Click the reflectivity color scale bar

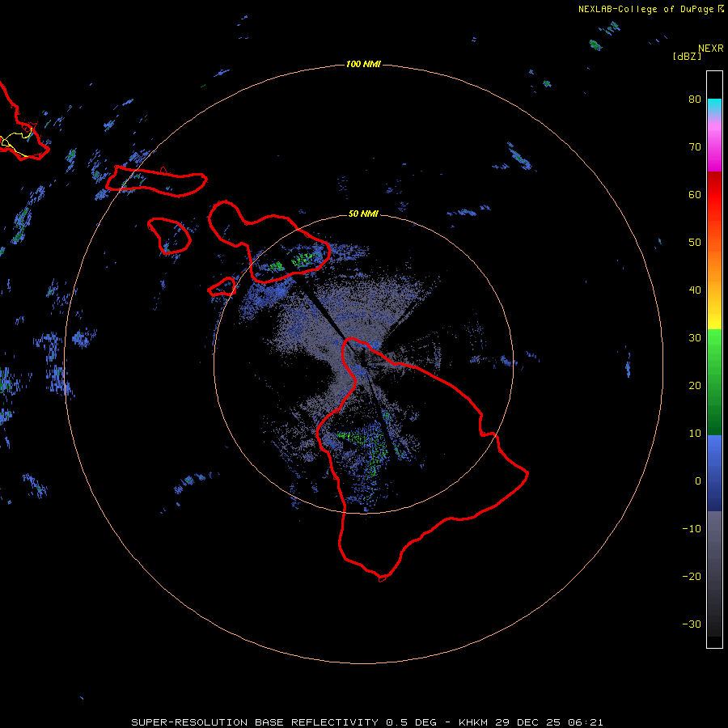[x=714, y=359]
